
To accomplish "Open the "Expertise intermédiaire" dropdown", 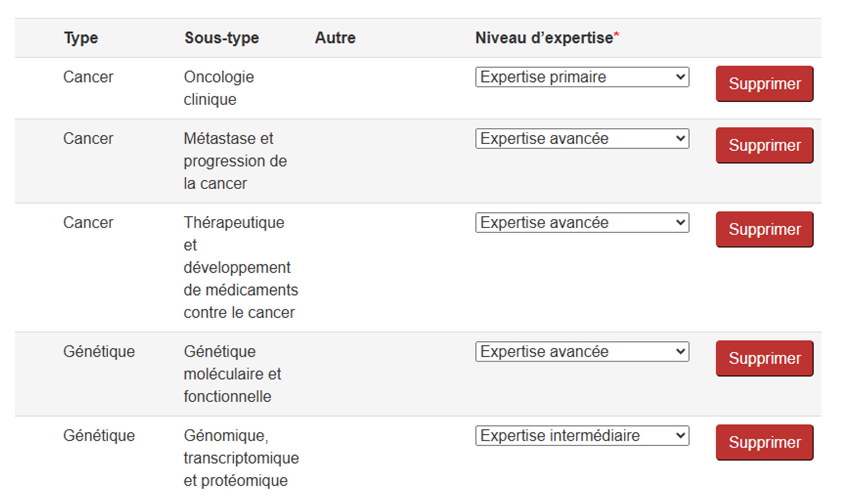I will [582, 436].
